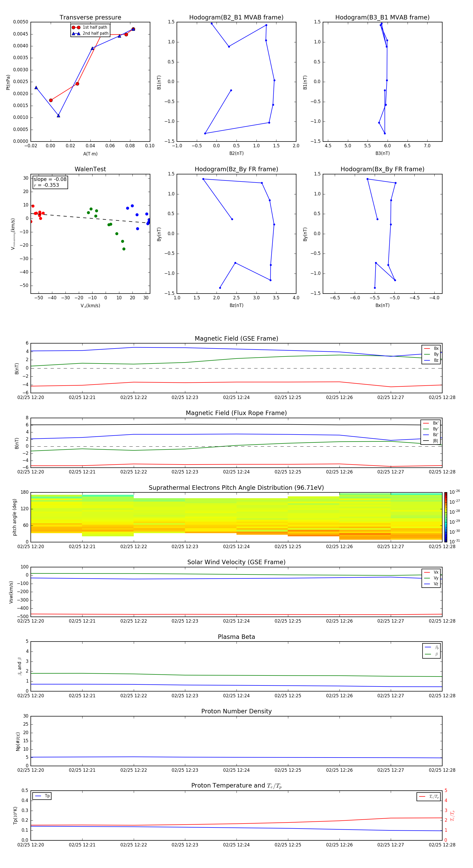Click black |B| line in Flux Rope plot
The height and width of the screenshot is (868, 473).
pyautogui.click(x=236, y=425)
